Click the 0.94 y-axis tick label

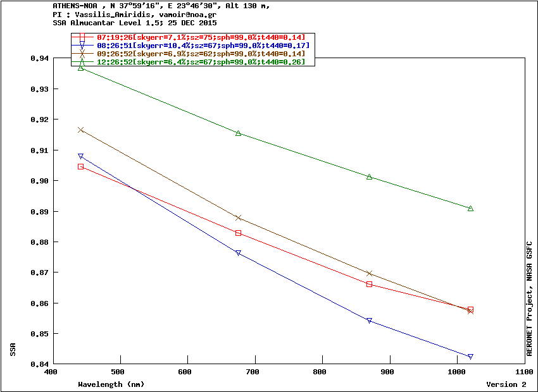coord(40,58)
